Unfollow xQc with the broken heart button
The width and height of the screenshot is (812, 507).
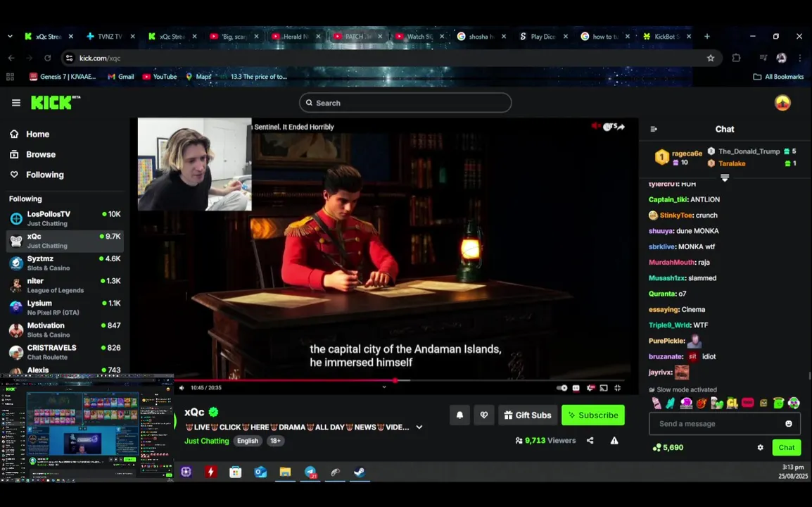point(484,415)
